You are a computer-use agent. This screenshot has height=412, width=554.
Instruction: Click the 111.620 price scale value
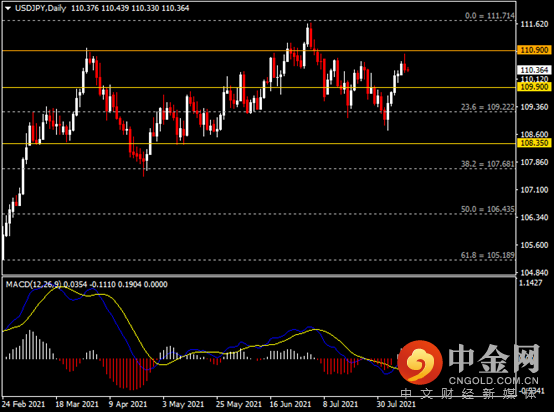(x=534, y=24)
